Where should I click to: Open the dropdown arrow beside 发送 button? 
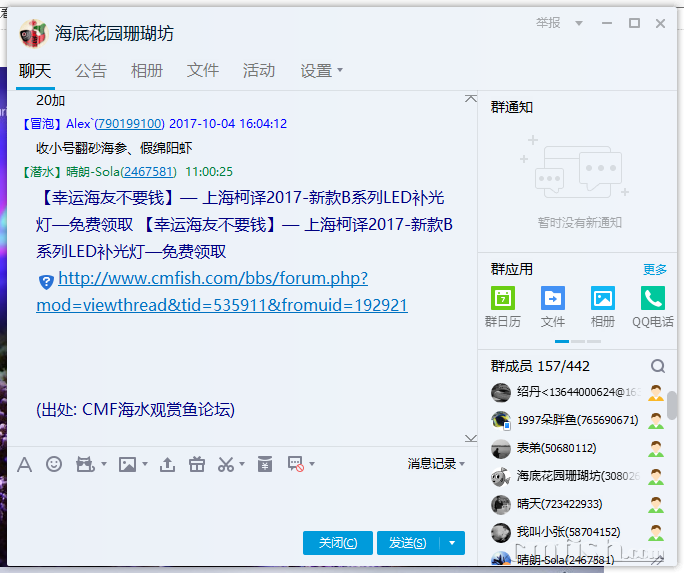[x=453, y=543]
